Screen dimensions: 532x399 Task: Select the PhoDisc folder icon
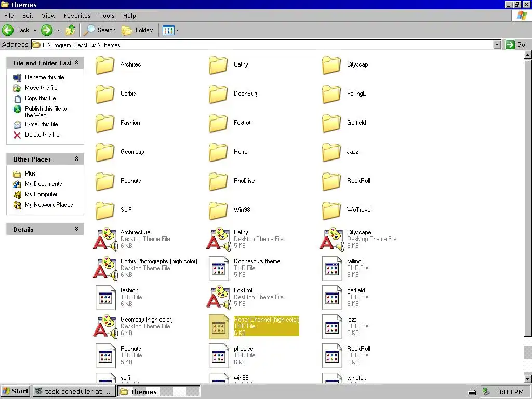(218, 182)
